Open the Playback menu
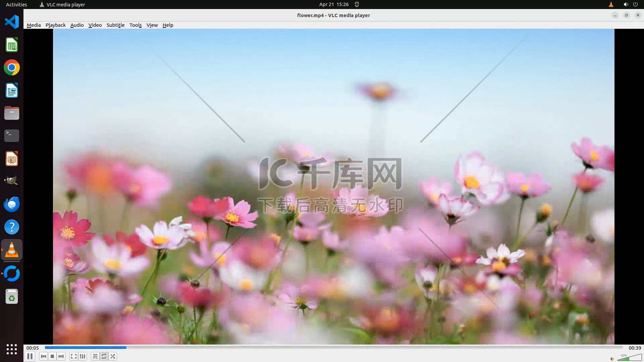The width and height of the screenshot is (644, 362). pyautogui.click(x=55, y=25)
